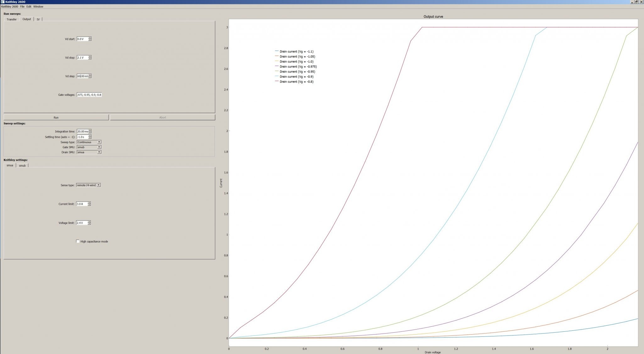The image size is (644, 354).
Task: Open the File menu
Action: tap(22, 7)
